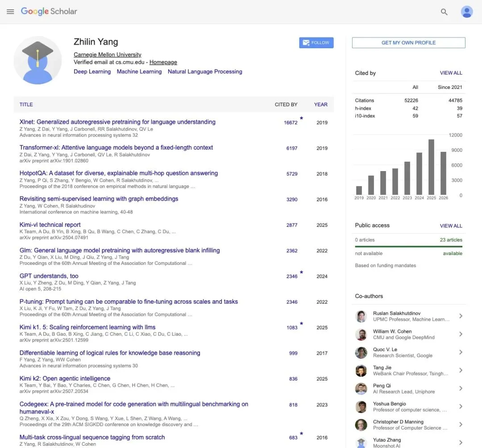Expand chevron next to William W. Cohen

point(461,334)
